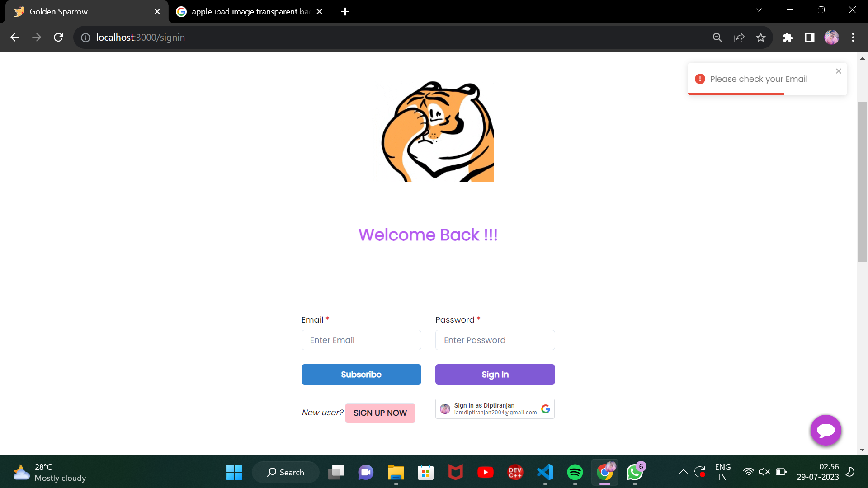Open the Chrome extensions puzzle icon
868x488 pixels.
pyautogui.click(x=788, y=38)
